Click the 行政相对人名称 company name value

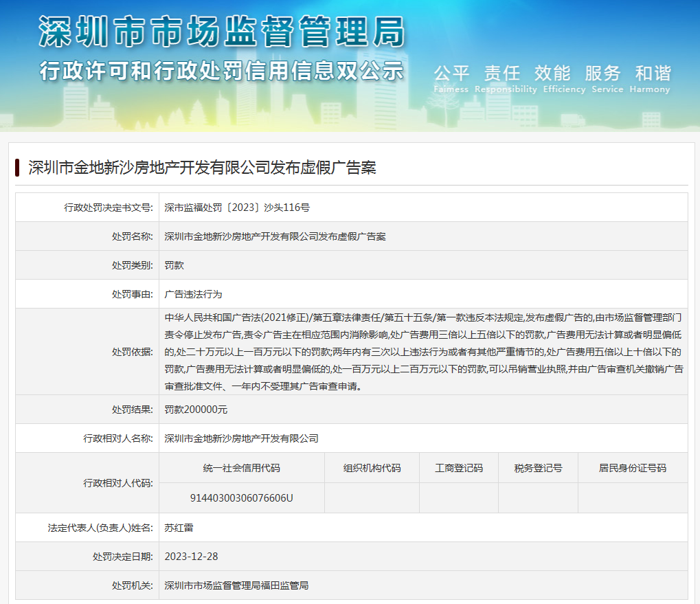241,438
